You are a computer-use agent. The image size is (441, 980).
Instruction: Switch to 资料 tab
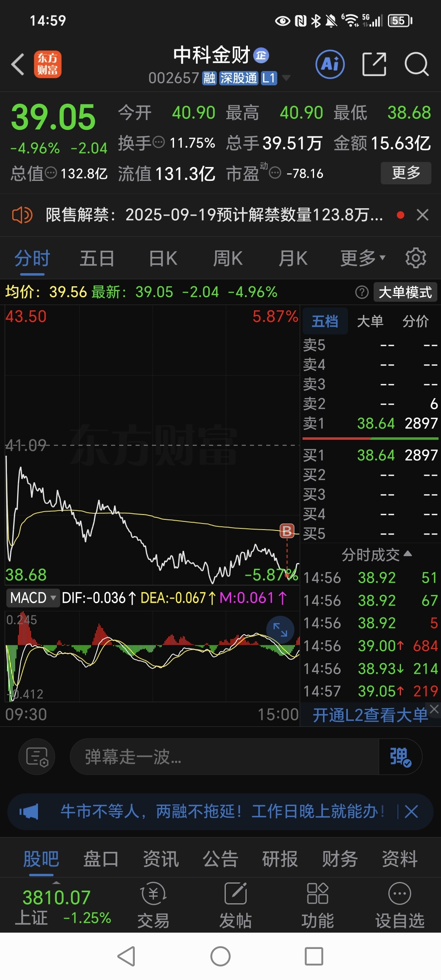pos(400,859)
